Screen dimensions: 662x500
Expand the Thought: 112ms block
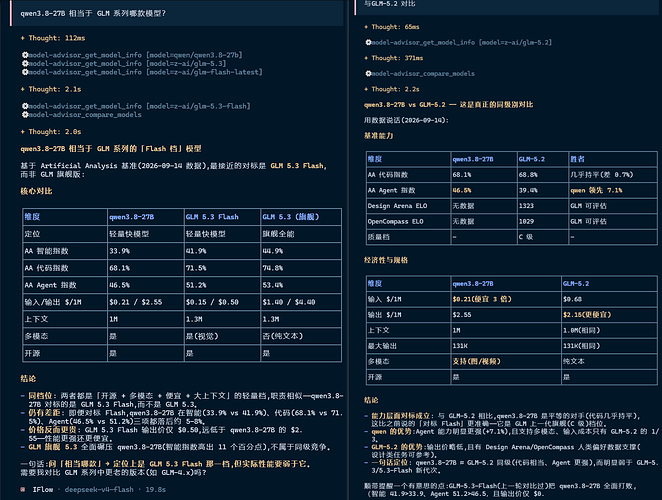[x=53, y=38]
